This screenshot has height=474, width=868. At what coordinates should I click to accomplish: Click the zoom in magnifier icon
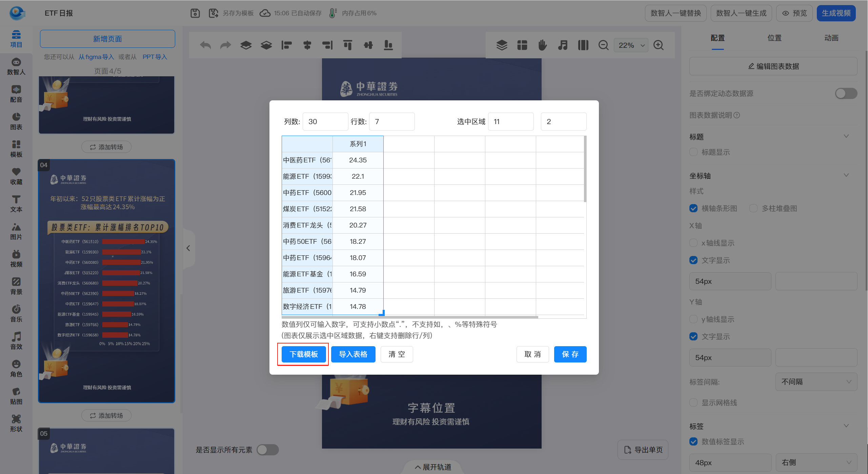[x=659, y=45]
